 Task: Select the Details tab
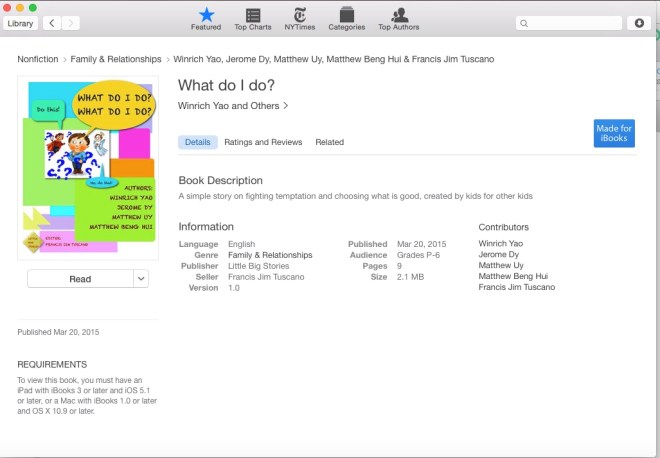click(x=198, y=142)
